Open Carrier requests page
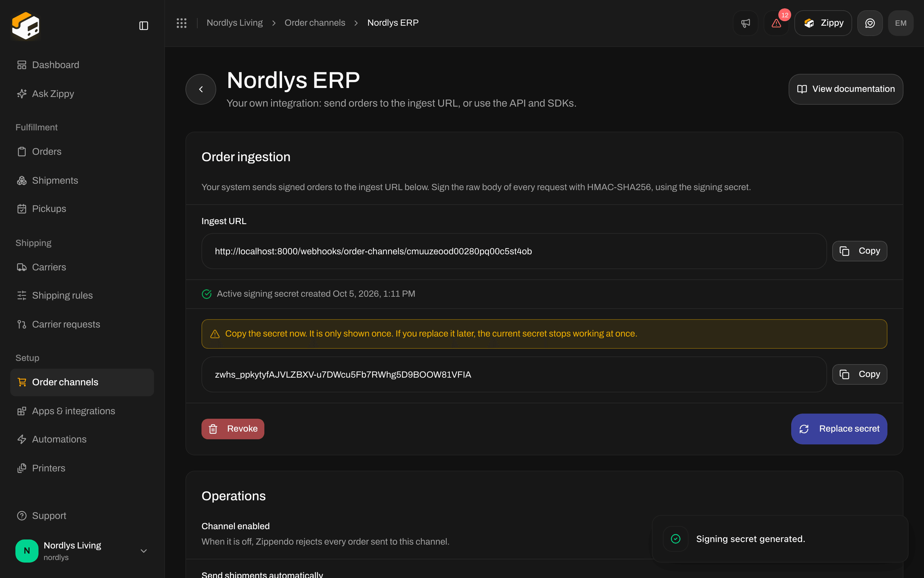This screenshot has width=924, height=578. click(x=82, y=324)
